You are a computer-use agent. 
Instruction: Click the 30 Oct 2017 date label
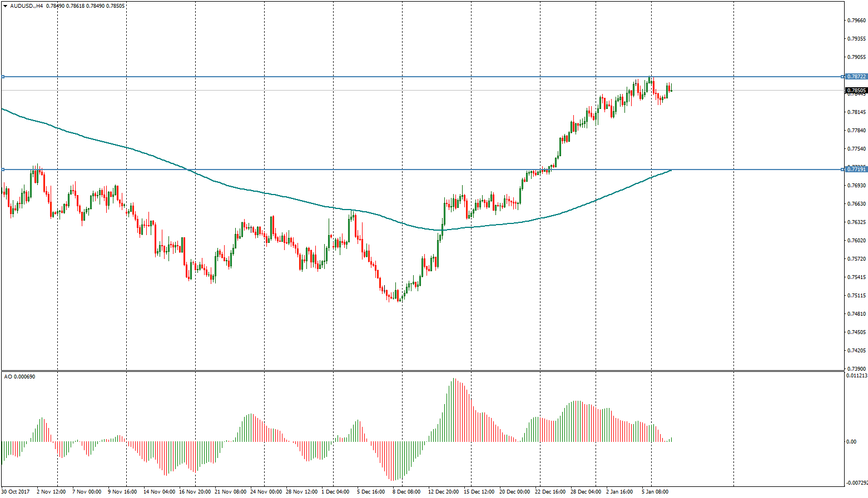point(15,492)
